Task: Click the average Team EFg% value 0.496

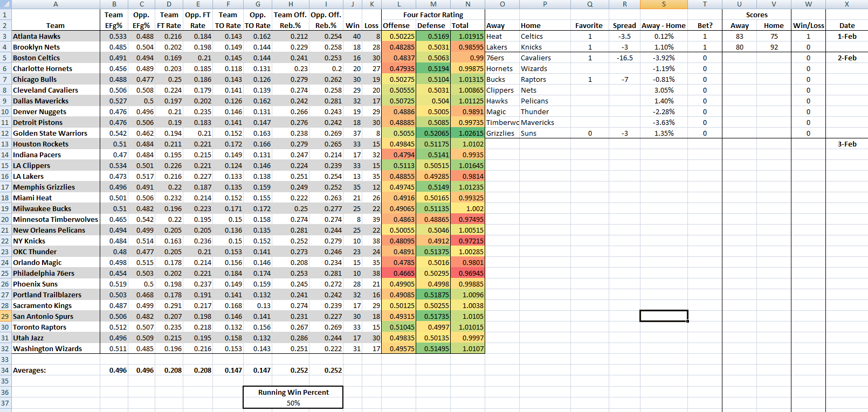Action: pos(114,370)
